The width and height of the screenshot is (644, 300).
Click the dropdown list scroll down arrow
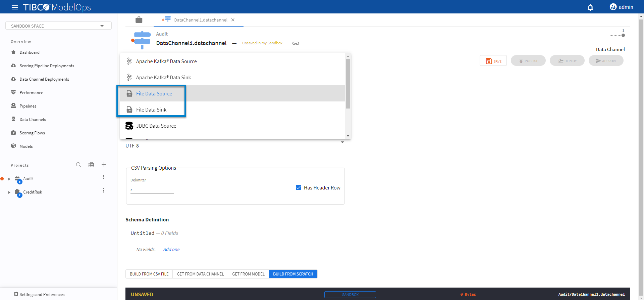pyautogui.click(x=348, y=136)
